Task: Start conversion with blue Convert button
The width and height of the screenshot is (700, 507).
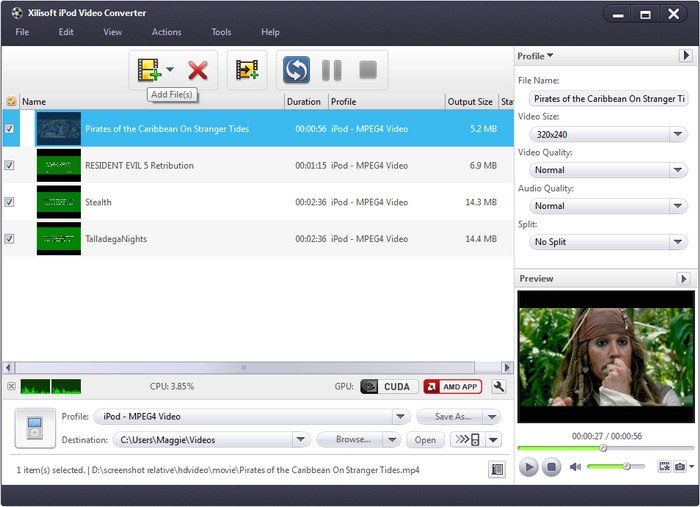Action: click(296, 70)
